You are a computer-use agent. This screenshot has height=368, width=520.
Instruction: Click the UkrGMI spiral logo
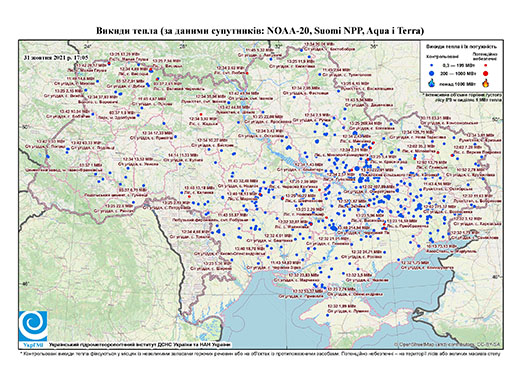coord(33,326)
